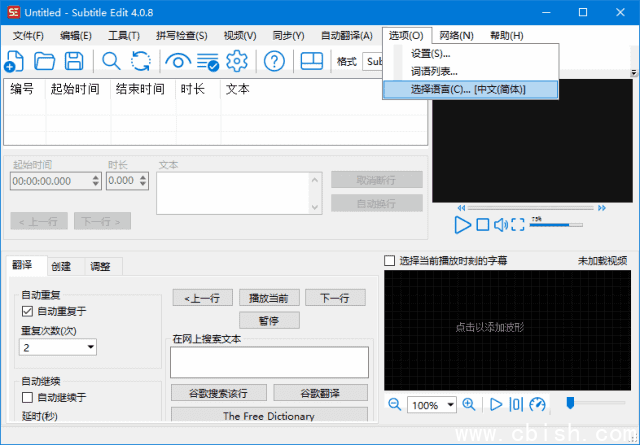Click the New subtitle file icon

click(x=16, y=61)
